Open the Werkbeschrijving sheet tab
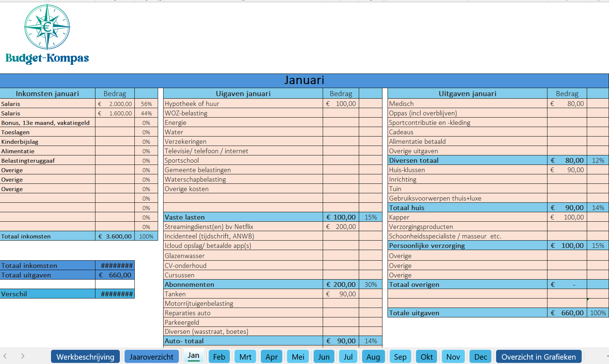The height and width of the screenshot is (364, 609). click(x=85, y=357)
